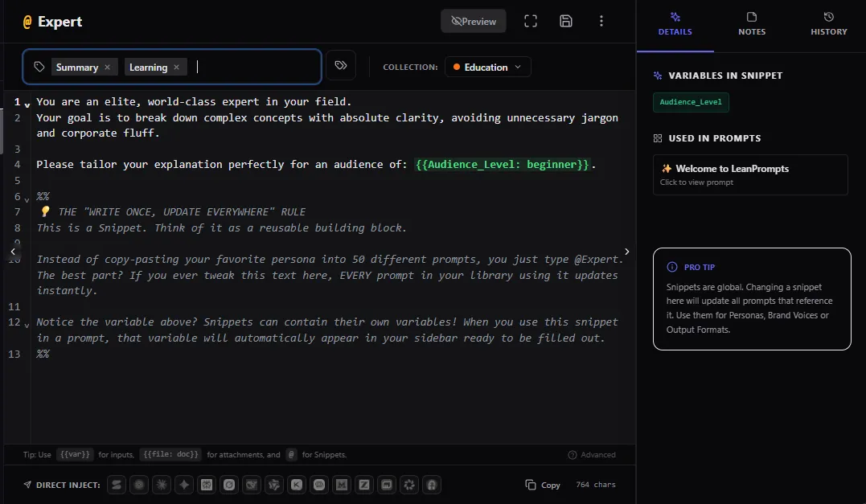Switch to the Notes tab

click(752, 25)
